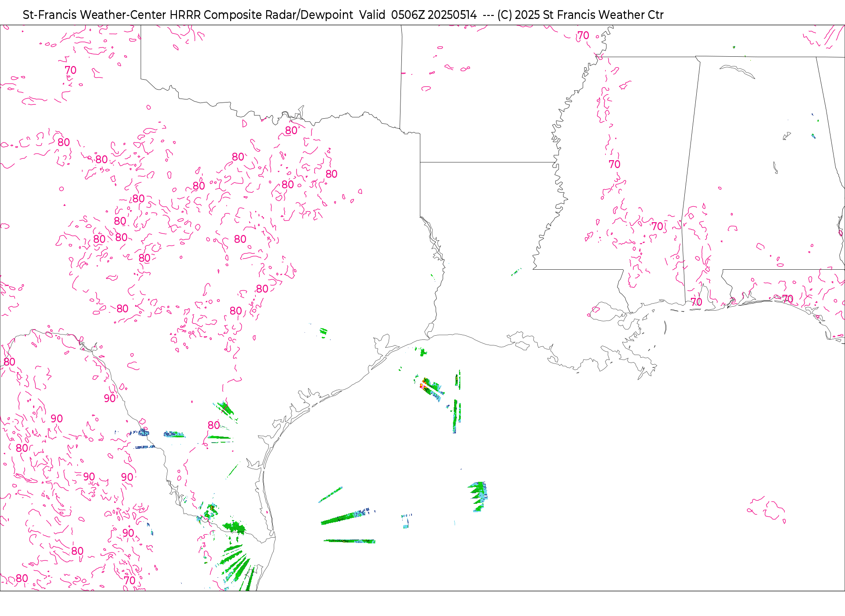This screenshot has width=845, height=616.
Task: Click the "70" contour label at the map's bottom edge
Action: [129, 580]
